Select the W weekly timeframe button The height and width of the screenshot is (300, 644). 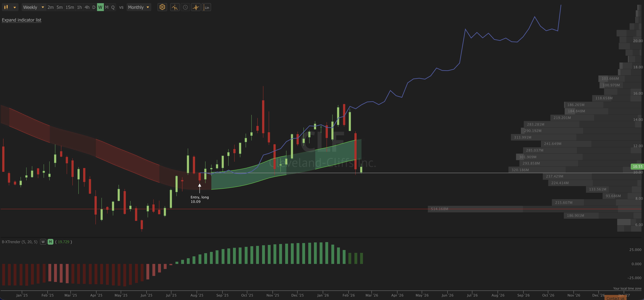click(x=100, y=7)
